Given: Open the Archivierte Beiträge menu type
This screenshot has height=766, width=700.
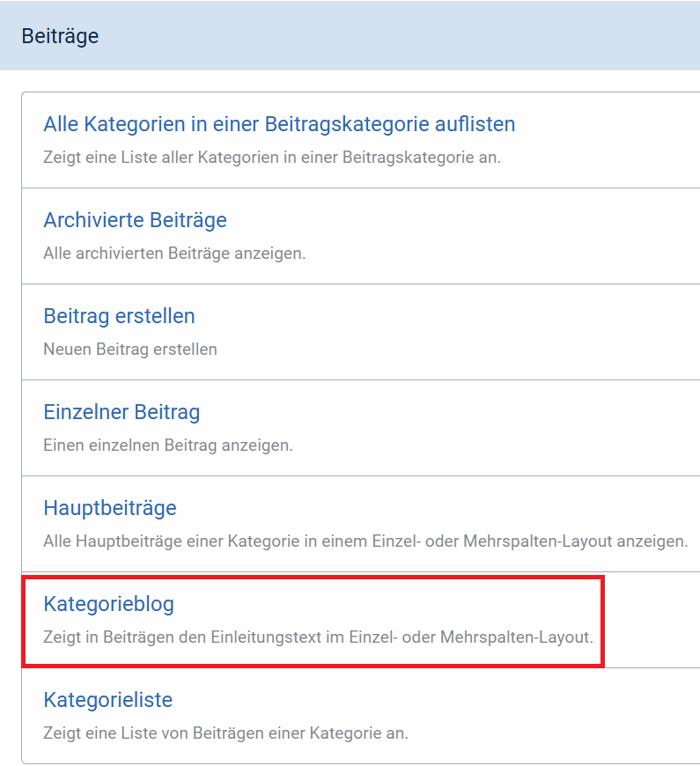Looking at the screenshot, I should pos(135,220).
